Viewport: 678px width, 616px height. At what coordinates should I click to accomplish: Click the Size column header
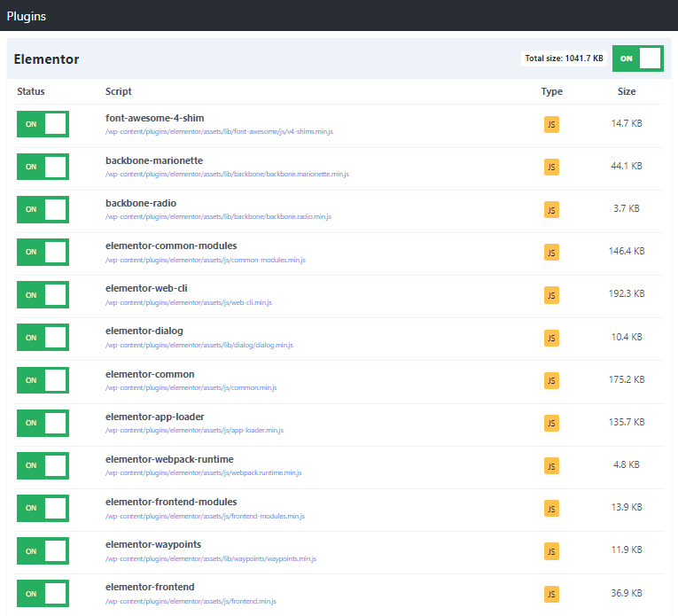(x=627, y=91)
